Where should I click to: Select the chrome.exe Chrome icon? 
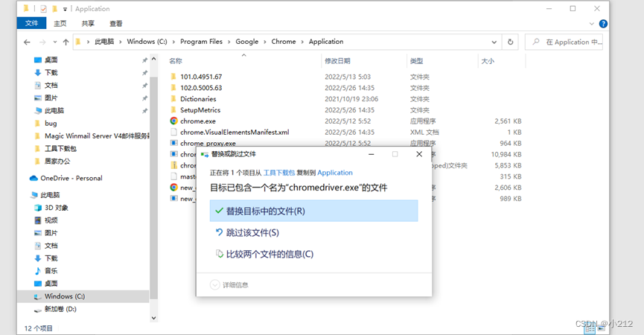173,121
